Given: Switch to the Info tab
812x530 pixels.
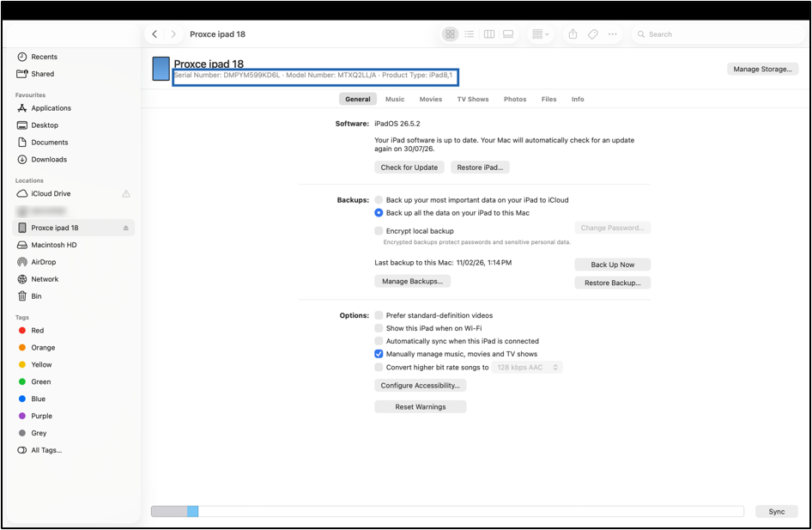Looking at the screenshot, I should [x=578, y=99].
